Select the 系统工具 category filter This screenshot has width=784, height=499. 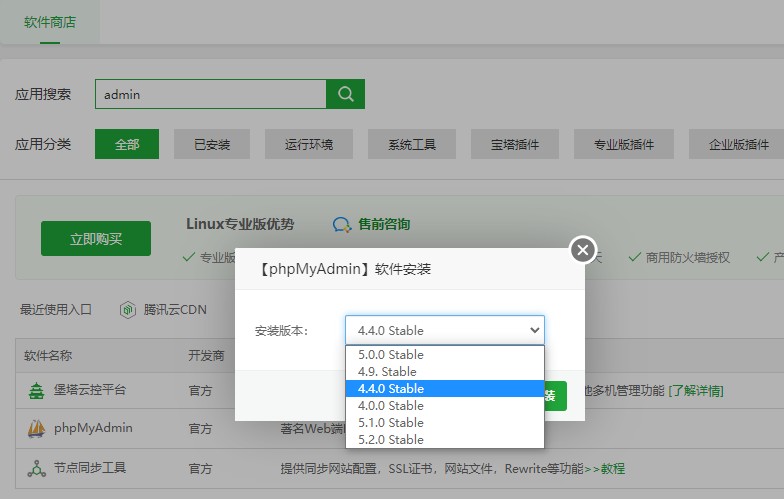pos(411,144)
